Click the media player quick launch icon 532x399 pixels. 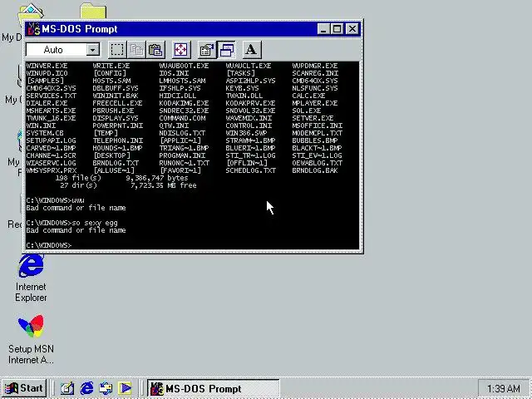(x=125, y=388)
